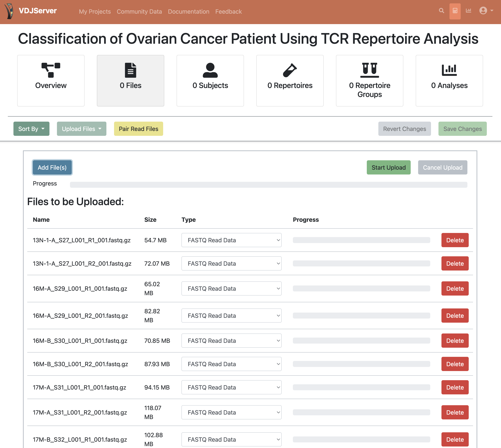This screenshot has width=501, height=448.
Task: Click the VDJServer logo icon
Action: pos(9,11)
